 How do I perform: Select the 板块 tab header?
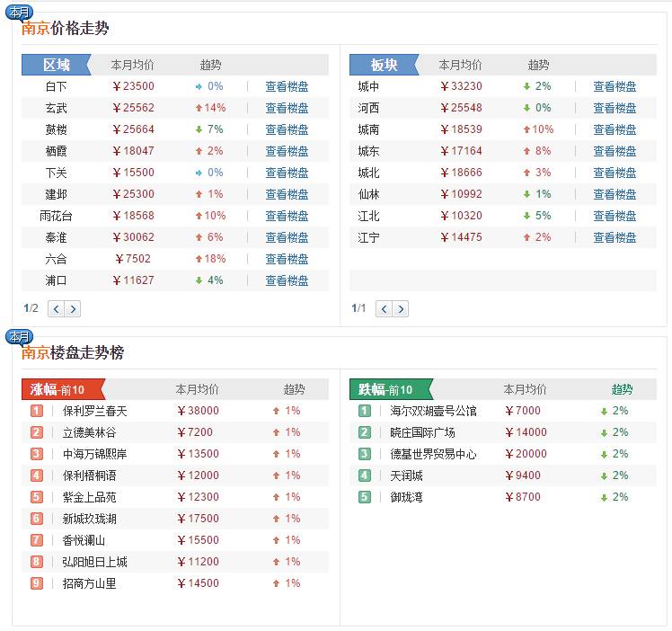coord(384,65)
